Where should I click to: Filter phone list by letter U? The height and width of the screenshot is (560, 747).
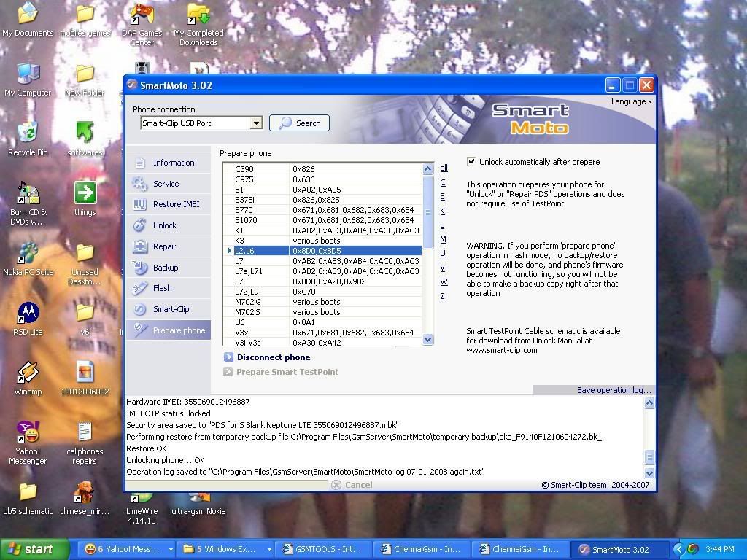click(x=443, y=253)
